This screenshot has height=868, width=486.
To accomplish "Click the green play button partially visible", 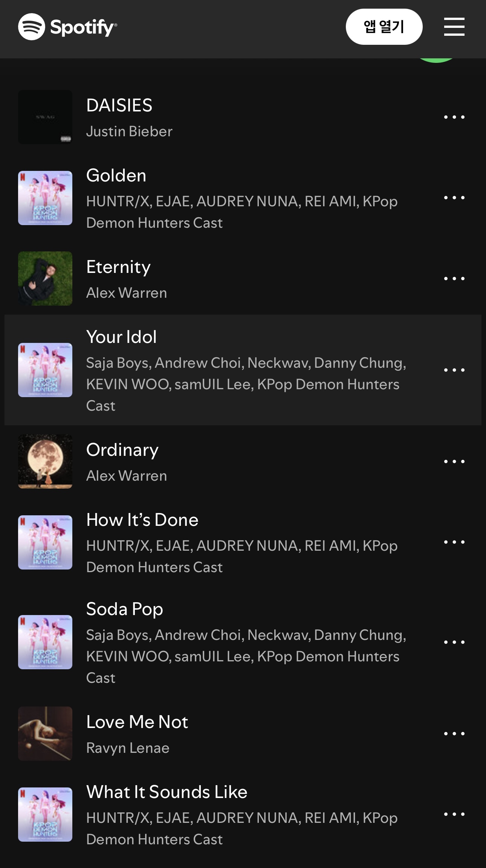I will coord(436,60).
